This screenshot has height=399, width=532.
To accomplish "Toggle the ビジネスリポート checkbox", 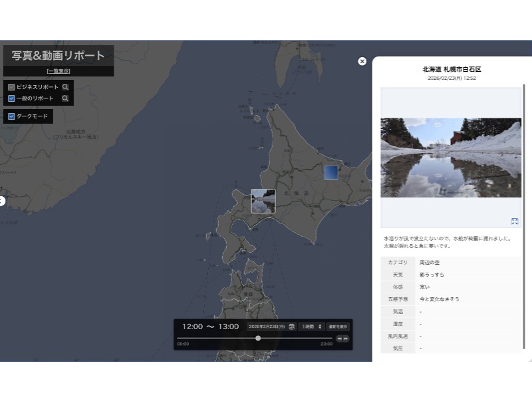I will pyautogui.click(x=11, y=87).
